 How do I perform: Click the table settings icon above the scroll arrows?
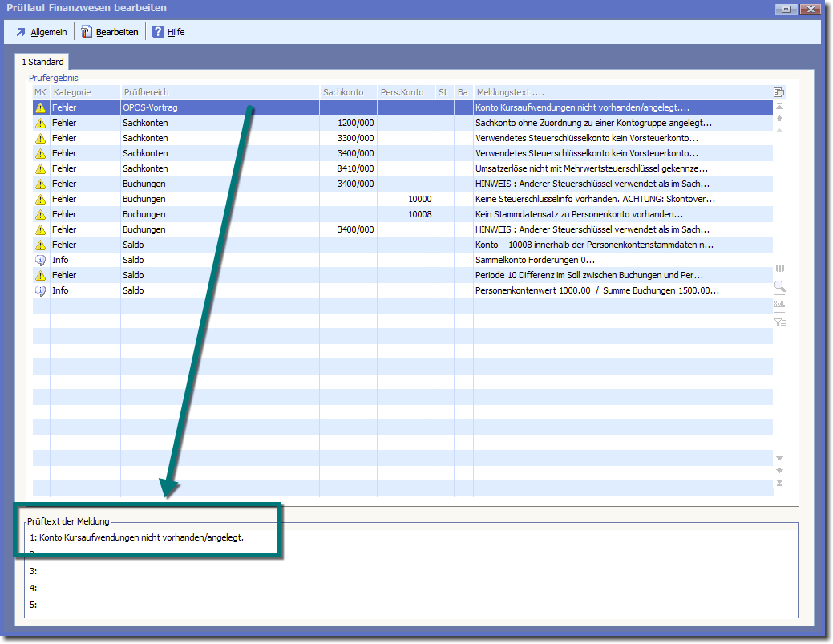click(x=778, y=92)
